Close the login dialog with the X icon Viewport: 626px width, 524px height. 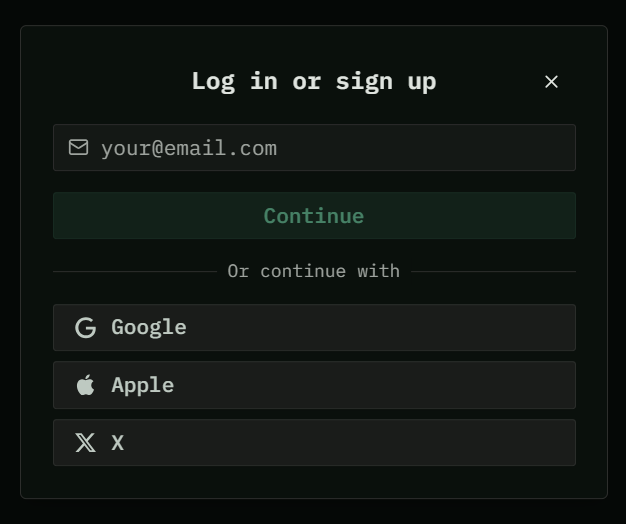[x=551, y=82]
